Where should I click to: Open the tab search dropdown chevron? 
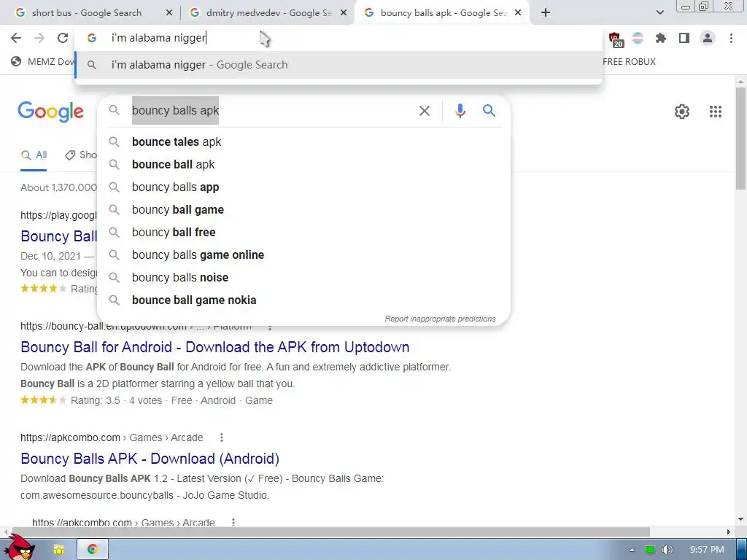pos(659,13)
